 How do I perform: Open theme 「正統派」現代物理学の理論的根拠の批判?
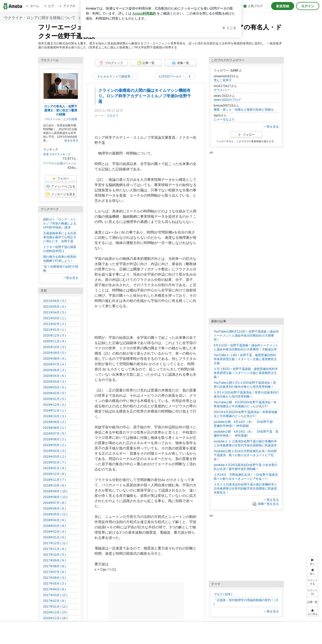pos(246,602)
